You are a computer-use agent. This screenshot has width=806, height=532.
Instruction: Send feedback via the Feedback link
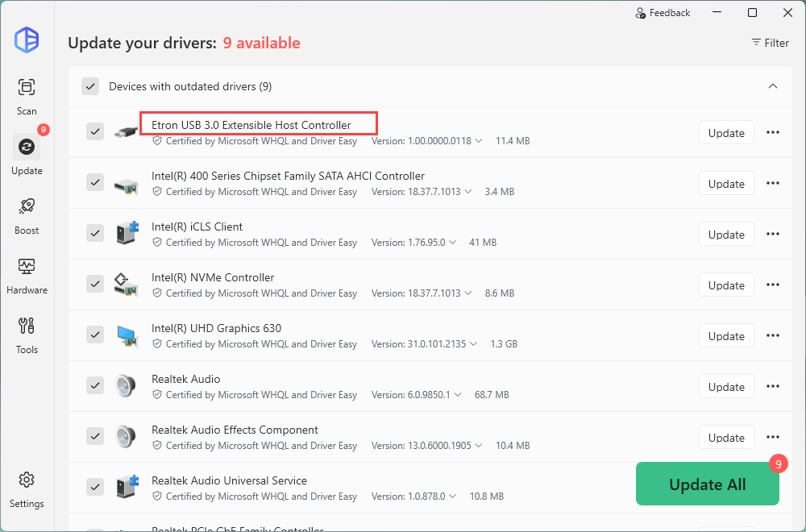(x=663, y=13)
